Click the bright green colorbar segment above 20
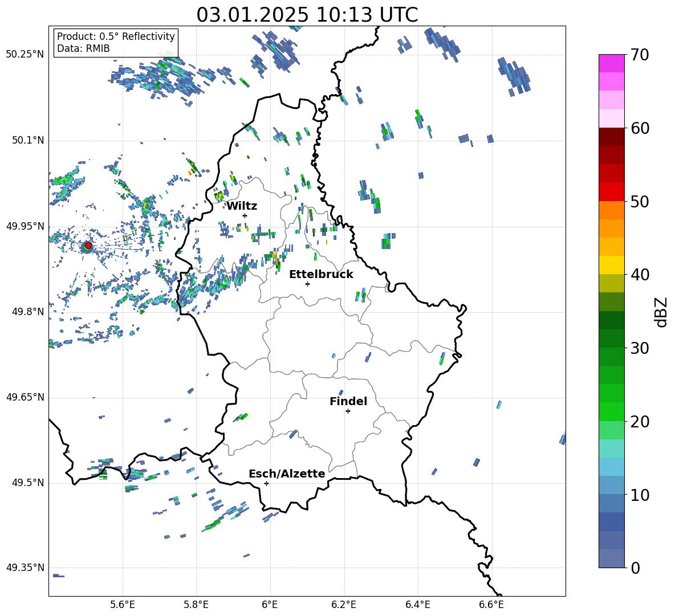 tap(611, 411)
